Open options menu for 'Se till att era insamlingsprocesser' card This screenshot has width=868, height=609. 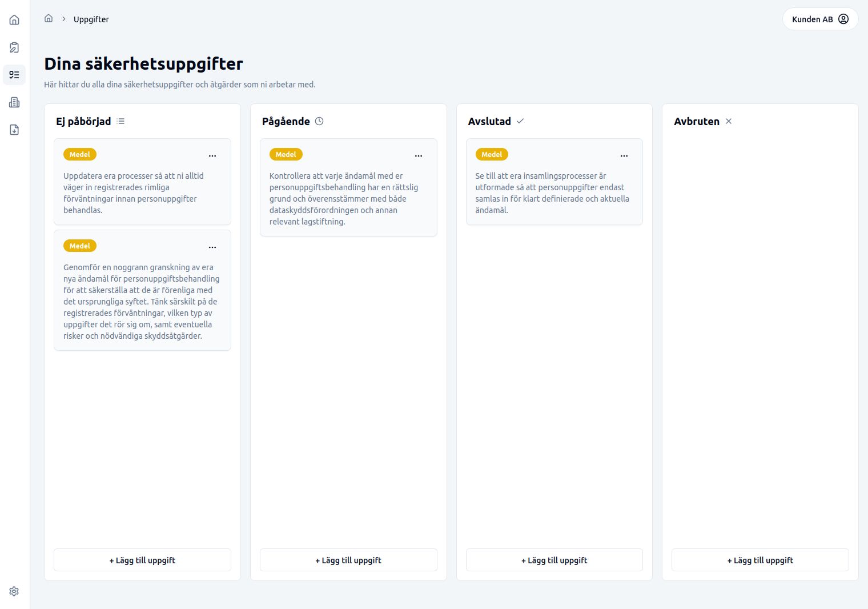click(x=624, y=155)
